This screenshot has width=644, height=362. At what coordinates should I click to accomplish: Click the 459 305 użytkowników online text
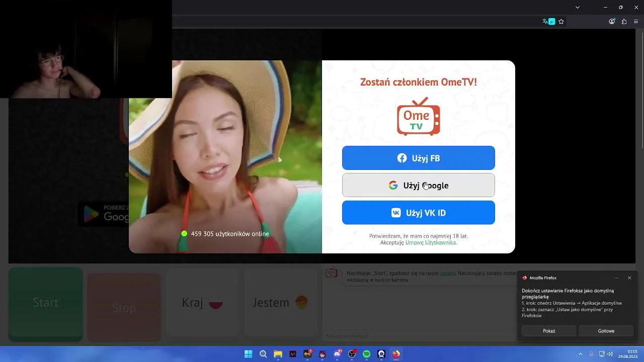[230, 234]
